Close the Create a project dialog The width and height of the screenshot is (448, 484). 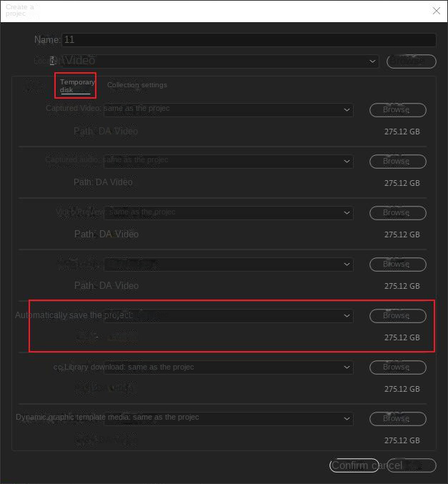tap(436, 11)
